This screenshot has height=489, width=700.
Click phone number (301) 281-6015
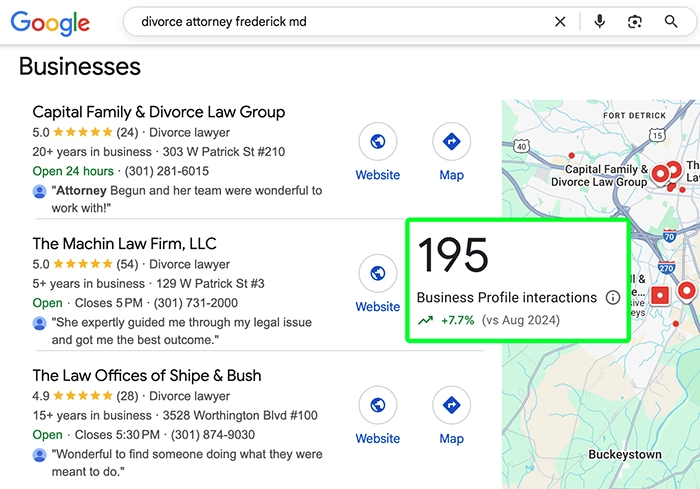coord(167,171)
